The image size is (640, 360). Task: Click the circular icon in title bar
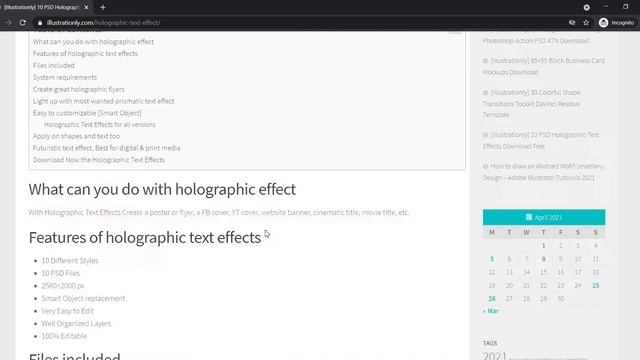(x=587, y=7)
